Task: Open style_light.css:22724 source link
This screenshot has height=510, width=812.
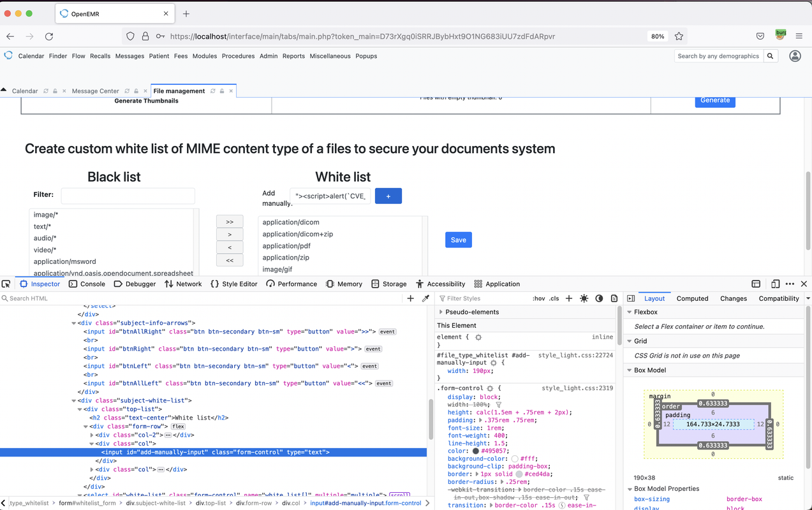Action: pos(575,354)
